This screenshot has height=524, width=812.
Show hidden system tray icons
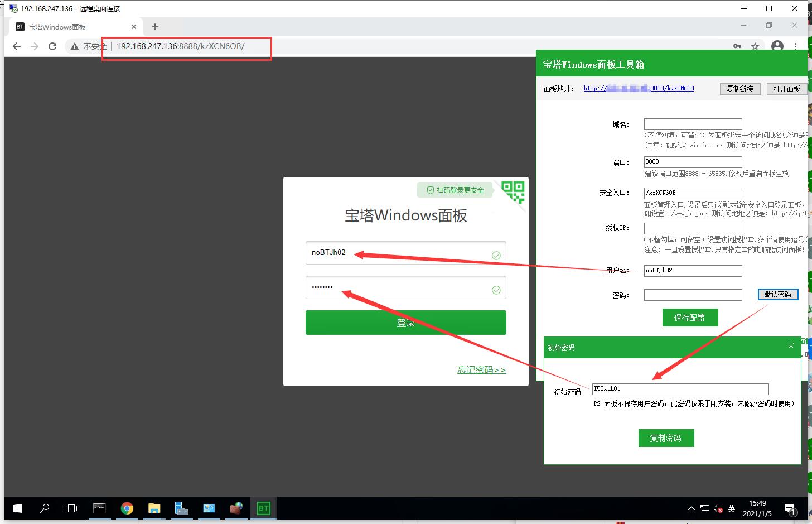692,508
